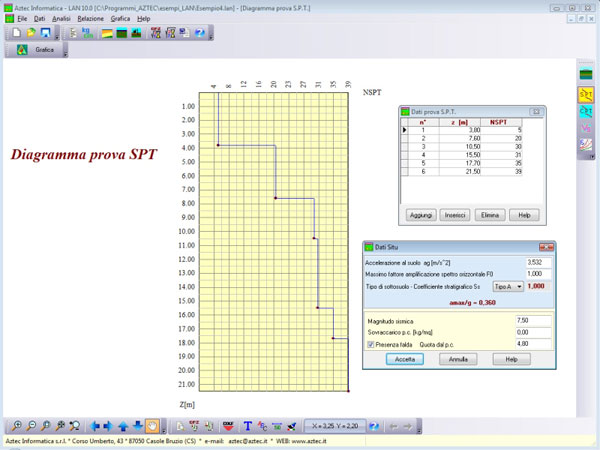
Task: Open the Dati menu
Action: pos(39,18)
